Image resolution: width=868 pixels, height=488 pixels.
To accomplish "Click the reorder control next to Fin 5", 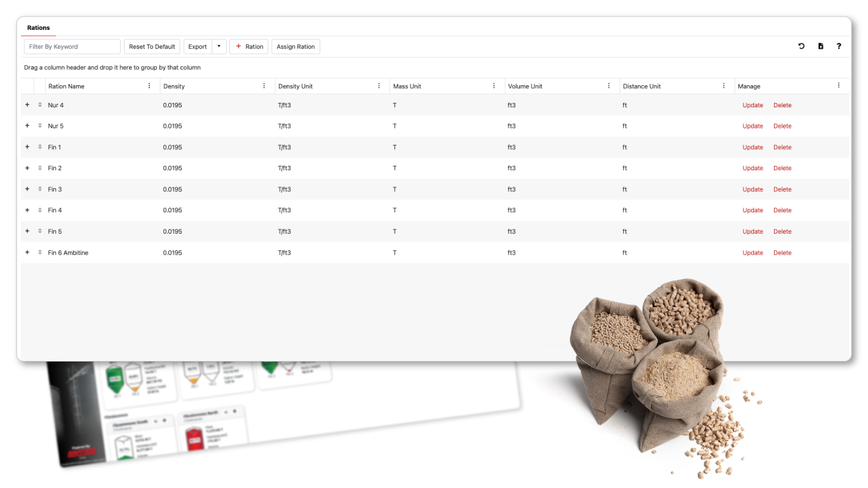I will tap(38, 231).
